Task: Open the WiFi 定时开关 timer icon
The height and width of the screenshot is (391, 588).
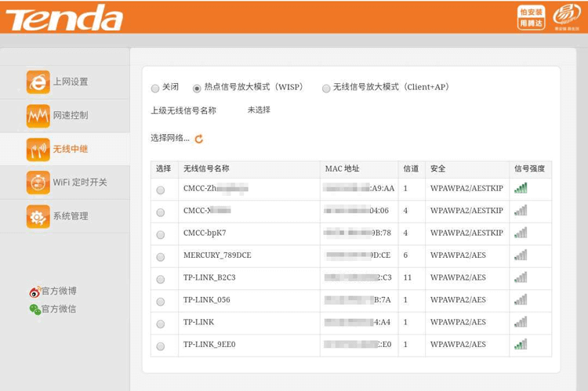Action: [x=38, y=183]
